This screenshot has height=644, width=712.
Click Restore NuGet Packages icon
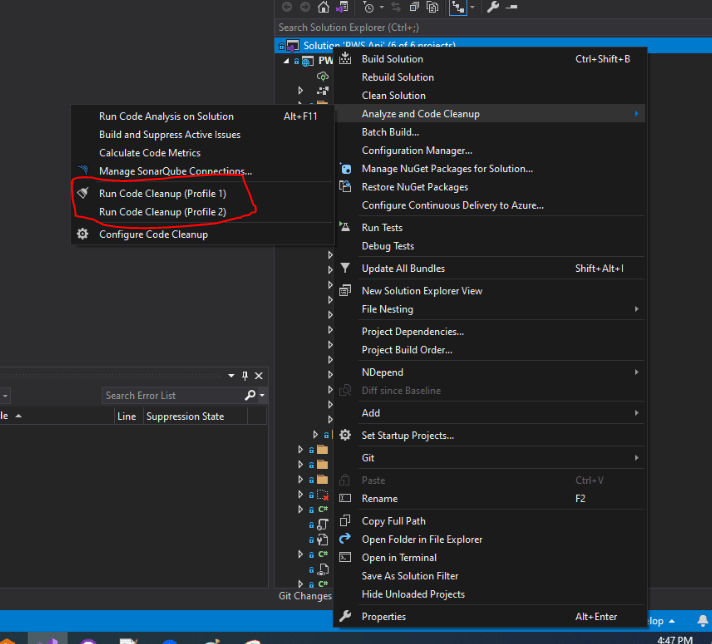click(345, 186)
